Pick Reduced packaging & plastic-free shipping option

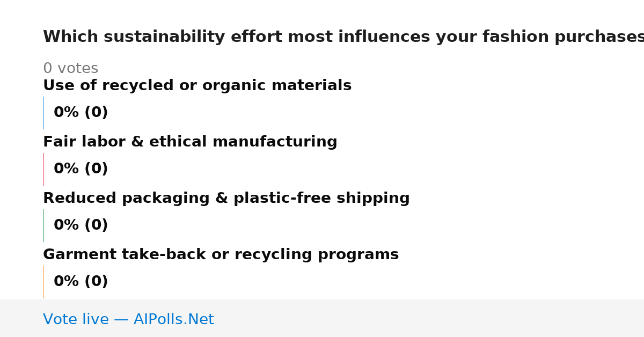(x=226, y=199)
